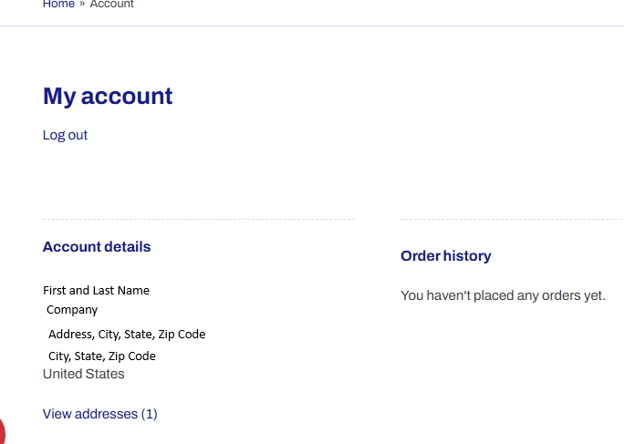Click the horizontal line beneath the breadcrumb

coord(312,26)
